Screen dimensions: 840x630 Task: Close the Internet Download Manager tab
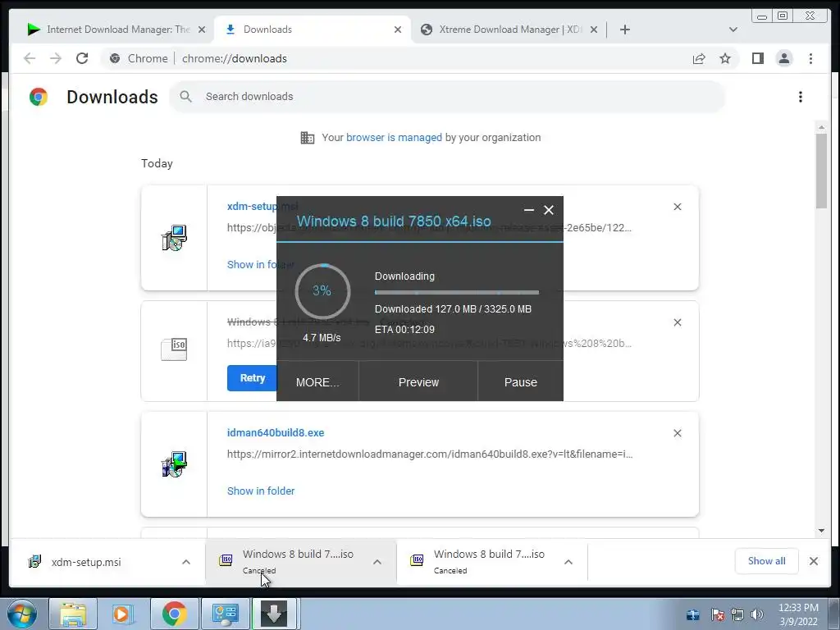pos(202,30)
